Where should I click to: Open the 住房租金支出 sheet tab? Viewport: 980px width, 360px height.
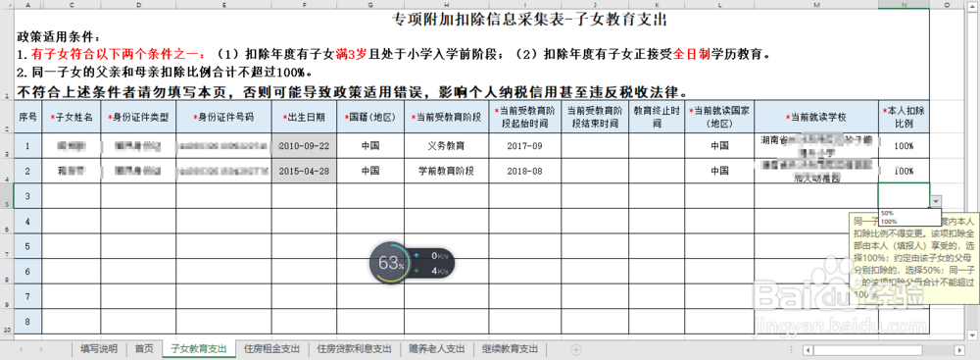(x=272, y=349)
